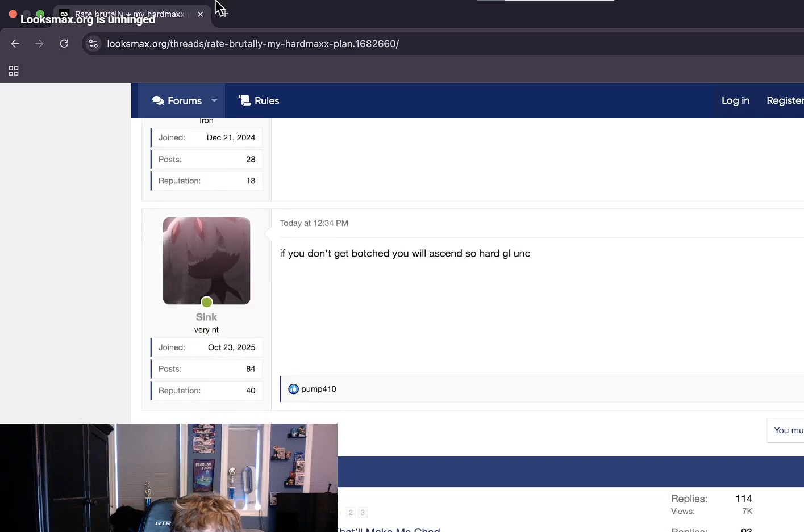Screen dimensions: 804x532
Task: Go to page 3 of the thread listing
Action: click(363, 512)
